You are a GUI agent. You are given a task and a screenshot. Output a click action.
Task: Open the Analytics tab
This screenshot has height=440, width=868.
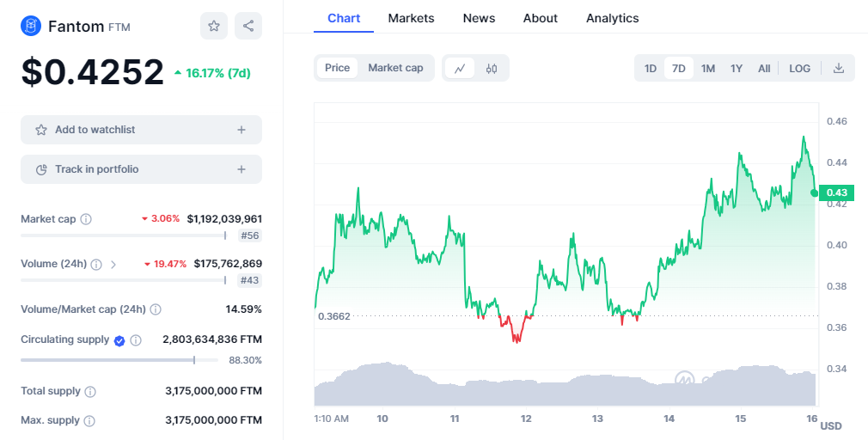612,18
